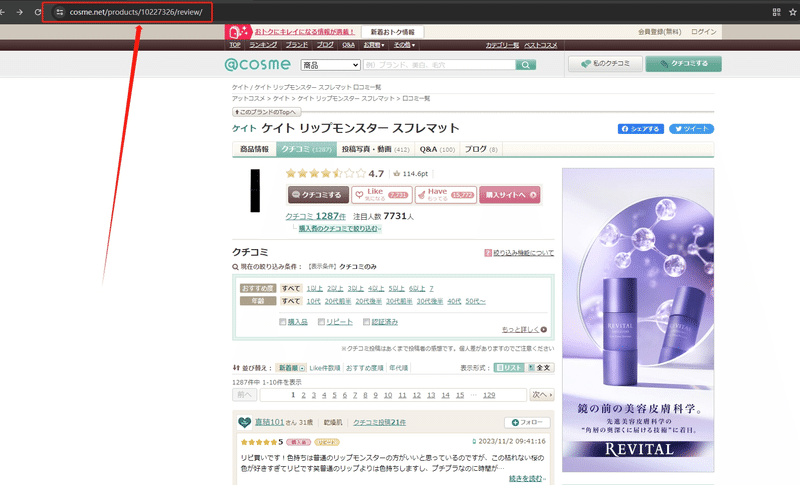
Task: Filter age by 20代前半
Action: pyautogui.click(x=338, y=301)
